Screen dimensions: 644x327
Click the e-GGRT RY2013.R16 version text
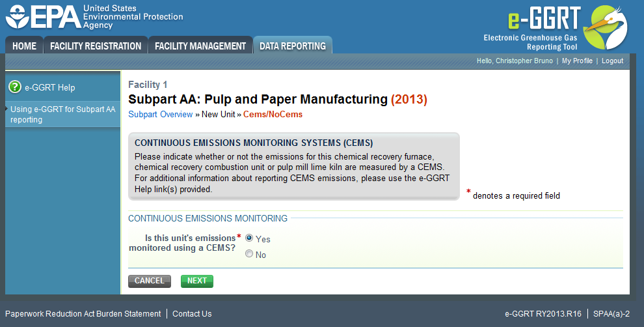543,314
